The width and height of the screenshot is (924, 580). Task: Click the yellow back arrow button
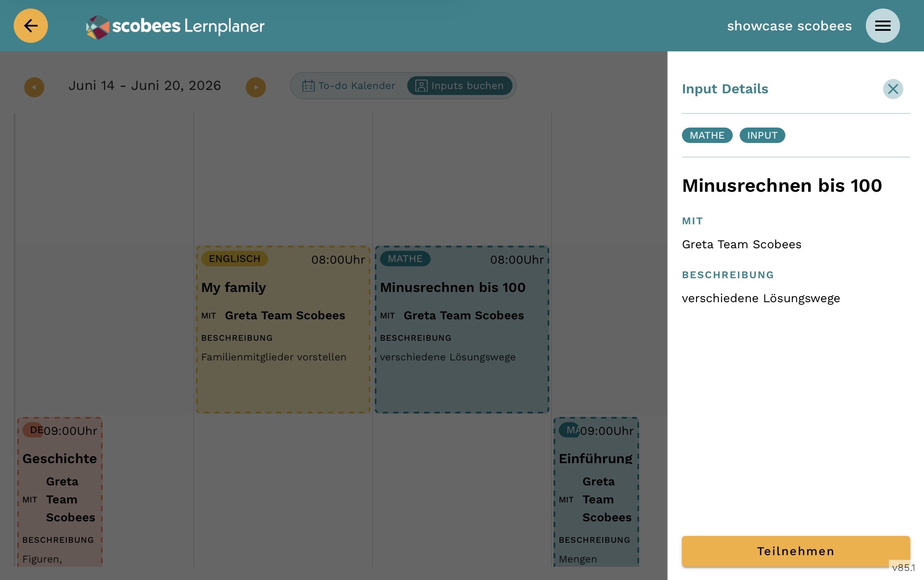(31, 26)
